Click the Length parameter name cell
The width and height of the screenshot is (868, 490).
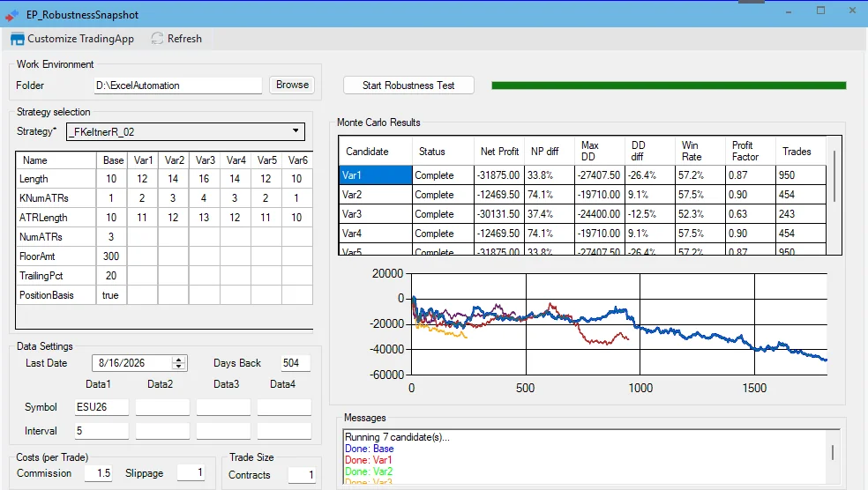coord(56,179)
